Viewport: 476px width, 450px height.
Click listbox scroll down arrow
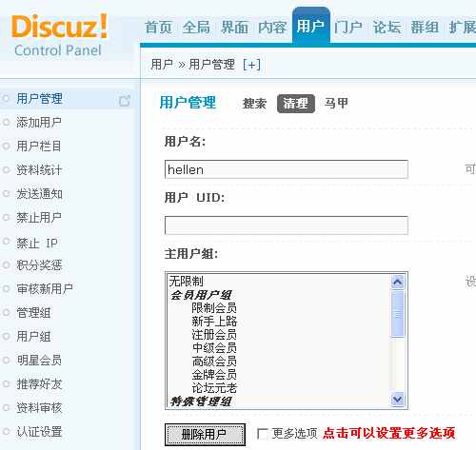pyautogui.click(x=398, y=399)
